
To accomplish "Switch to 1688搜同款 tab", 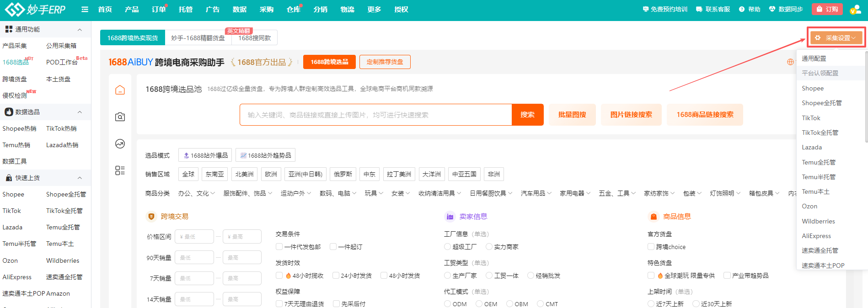I will [254, 38].
